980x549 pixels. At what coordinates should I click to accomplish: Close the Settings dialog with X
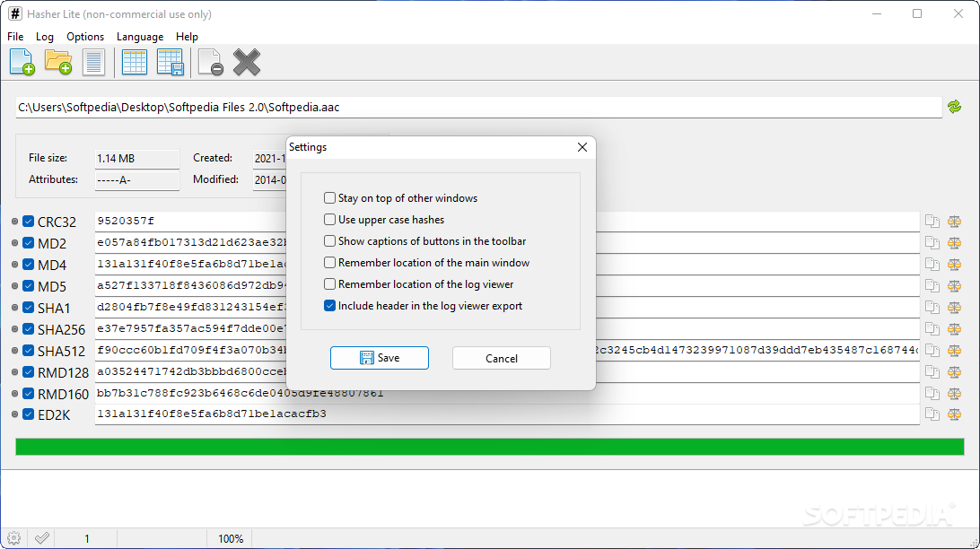[x=582, y=147]
